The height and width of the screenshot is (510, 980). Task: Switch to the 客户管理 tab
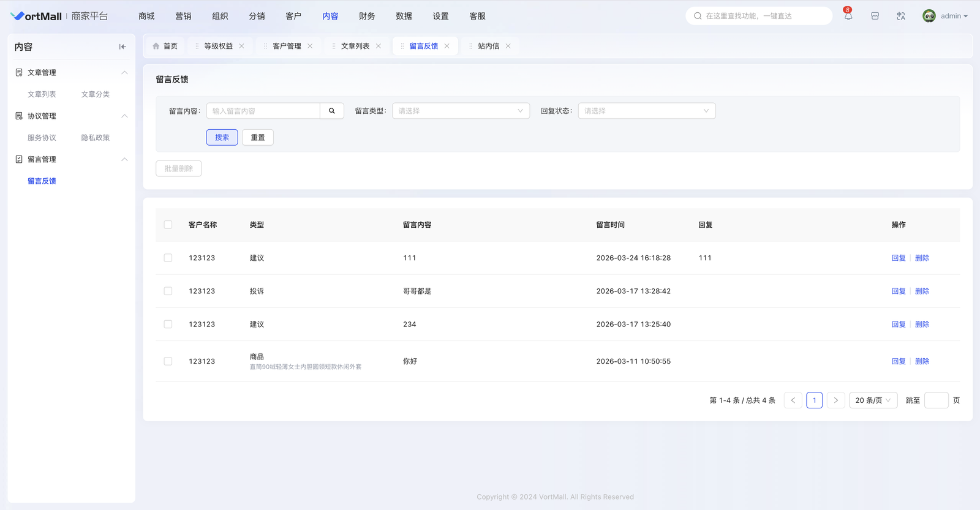tap(287, 46)
